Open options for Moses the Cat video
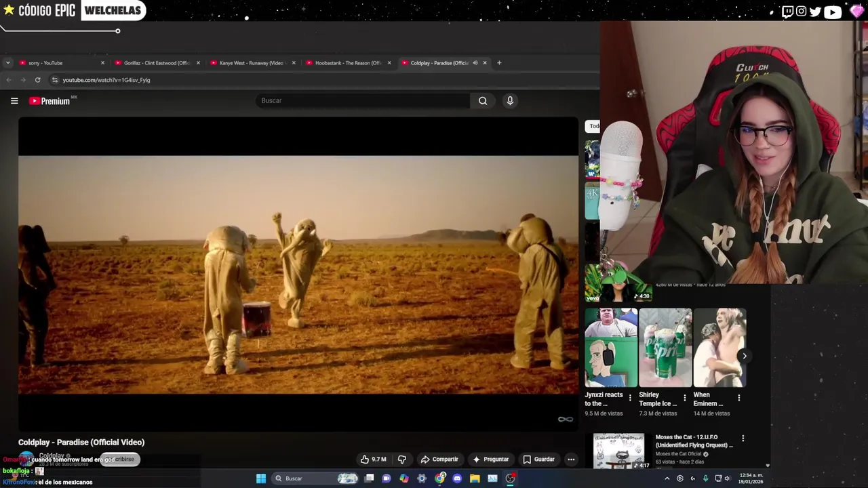868x488 pixels. coord(743,439)
